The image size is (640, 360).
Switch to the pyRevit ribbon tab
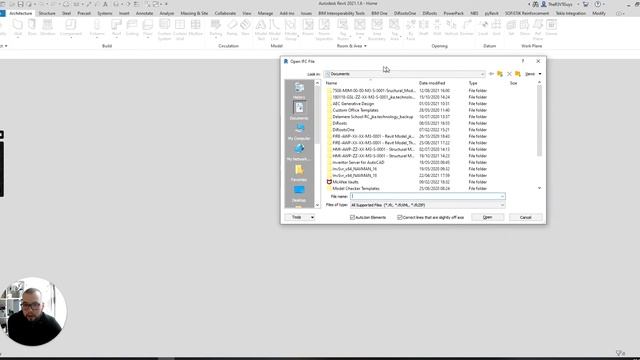tap(491, 13)
